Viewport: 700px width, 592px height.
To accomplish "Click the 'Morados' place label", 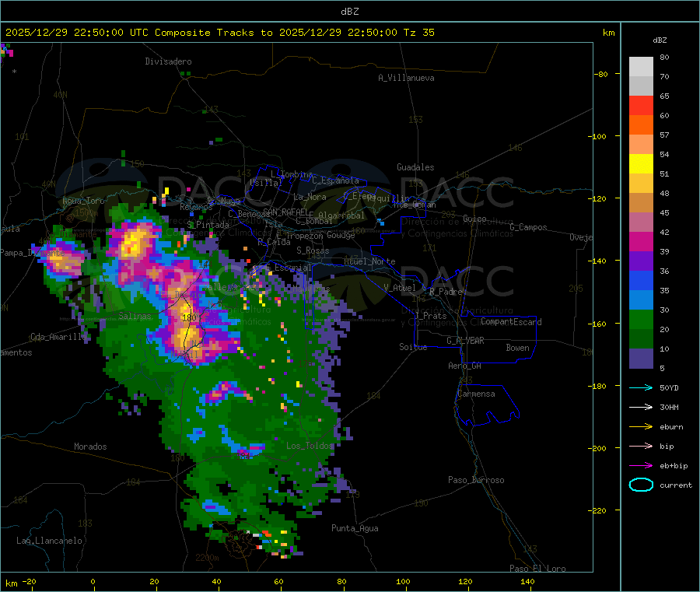I will 91,447.
